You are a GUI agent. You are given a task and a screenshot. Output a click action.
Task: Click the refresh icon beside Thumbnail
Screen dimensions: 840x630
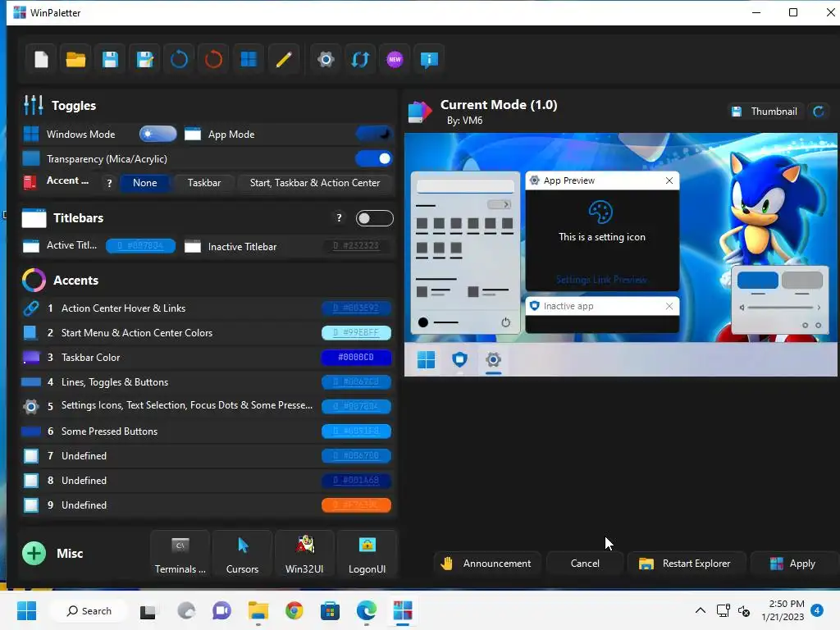pos(819,112)
